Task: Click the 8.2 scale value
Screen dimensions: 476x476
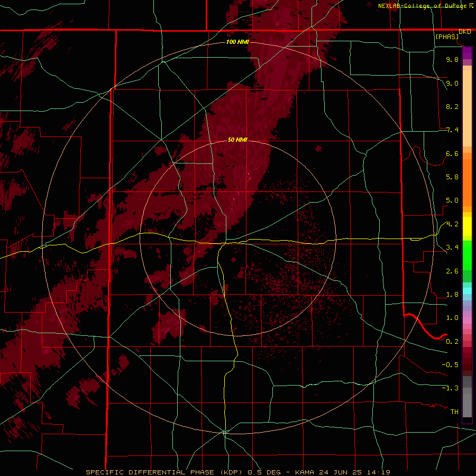Action: click(x=452, y=106)
